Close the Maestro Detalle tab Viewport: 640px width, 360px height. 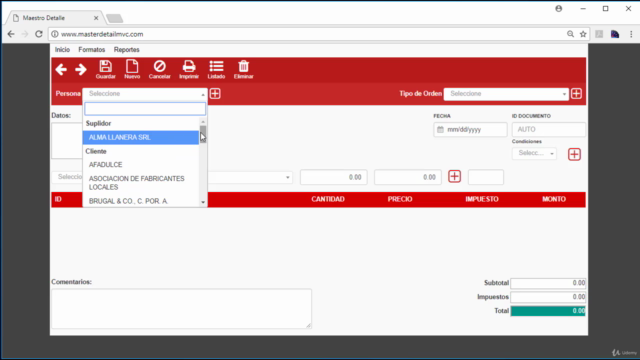pos(96,18)
